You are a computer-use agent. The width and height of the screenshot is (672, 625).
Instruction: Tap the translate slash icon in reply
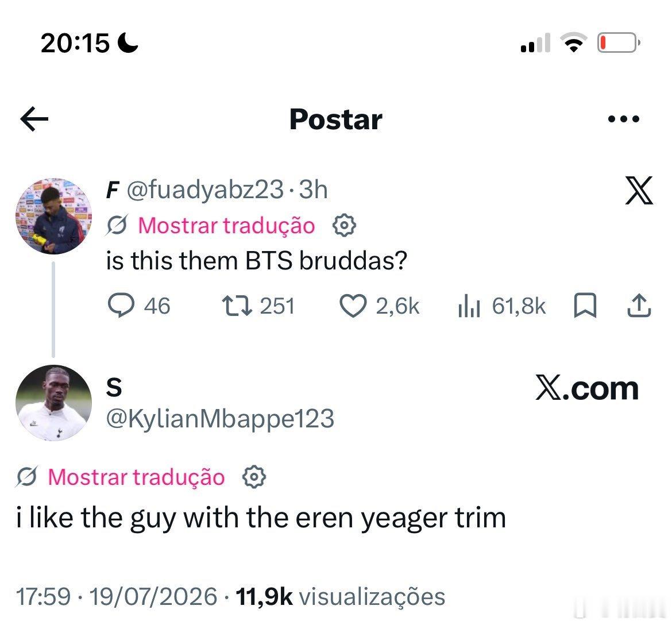tap(28, 477)
